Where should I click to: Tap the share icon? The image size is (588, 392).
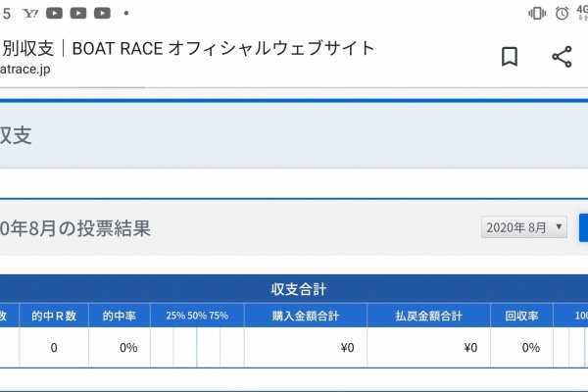click(562, 57)
